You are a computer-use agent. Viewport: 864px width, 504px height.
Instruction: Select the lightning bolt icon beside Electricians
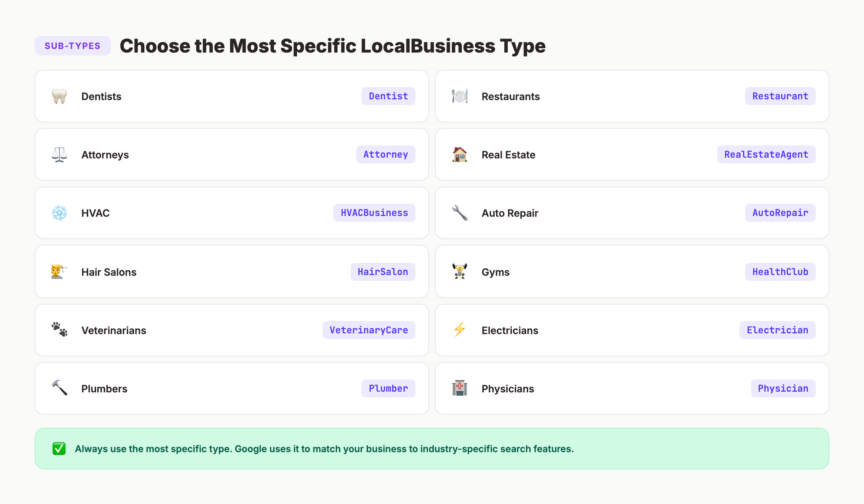[x=459, y=330]
